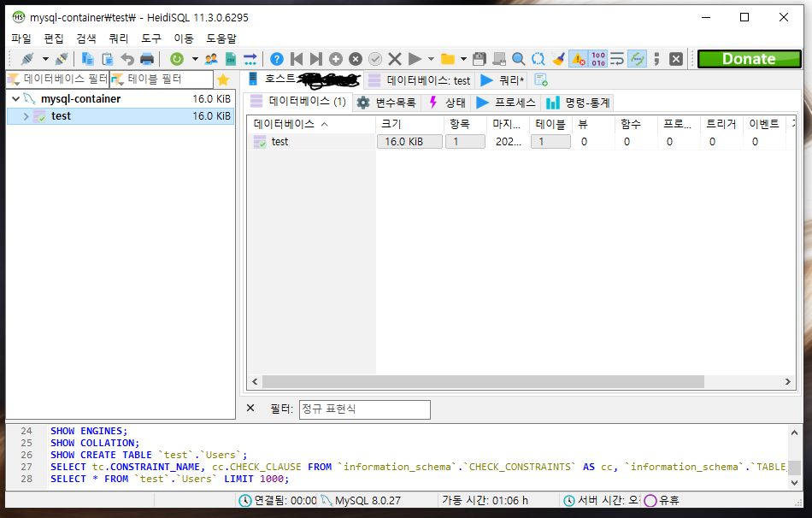Click the Find text magnifier icon
812x518 pixels.
tap(518, 59)
